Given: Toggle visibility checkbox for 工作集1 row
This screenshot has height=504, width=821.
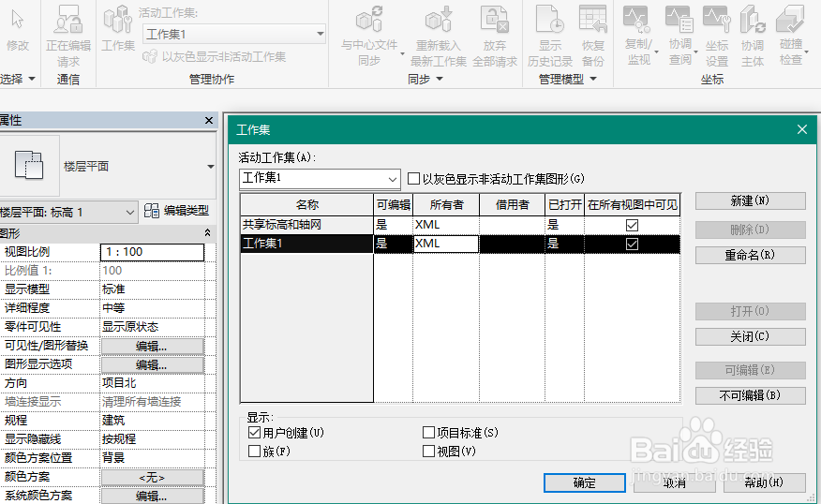Looking at the screenshot, I should pos(632,244).
